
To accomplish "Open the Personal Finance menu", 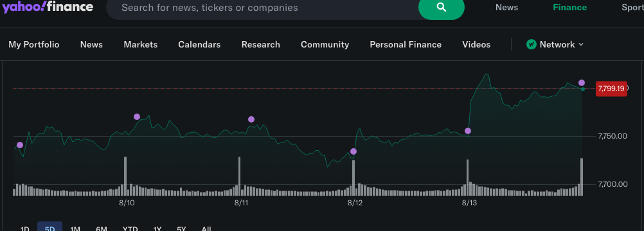I will 406,44.
